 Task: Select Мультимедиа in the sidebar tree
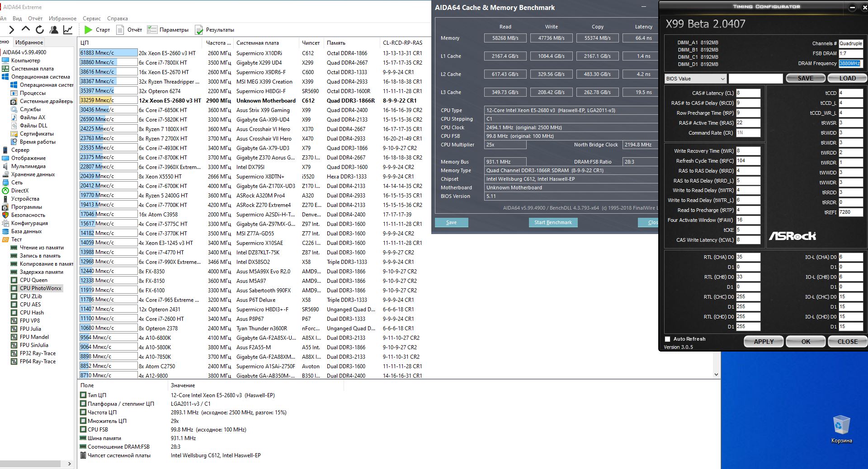28,166
